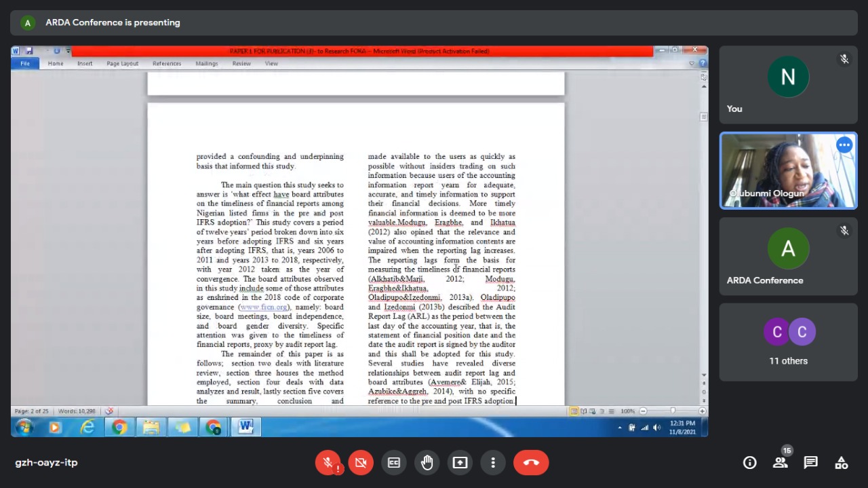
Task: Leave the call with the red hang-up button
Action: pyautogui.click(x=531, y=463)
